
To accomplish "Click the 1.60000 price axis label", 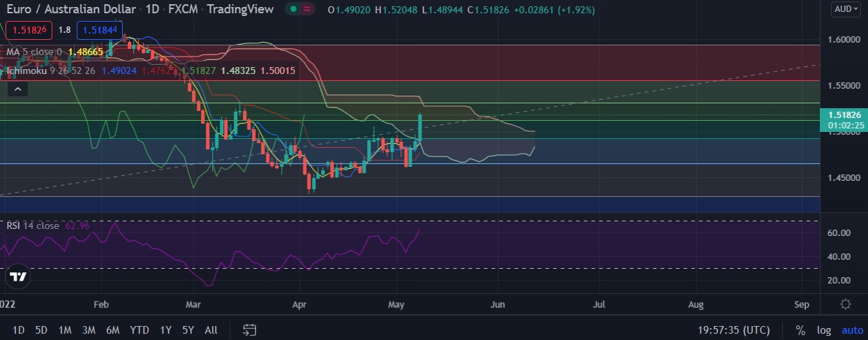I will tap(844, 40).
